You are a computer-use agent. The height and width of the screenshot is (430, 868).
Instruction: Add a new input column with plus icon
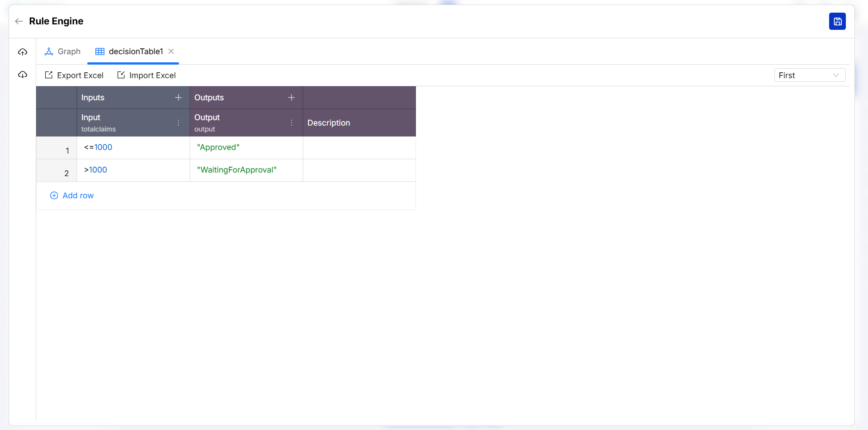tap(179, 98)
